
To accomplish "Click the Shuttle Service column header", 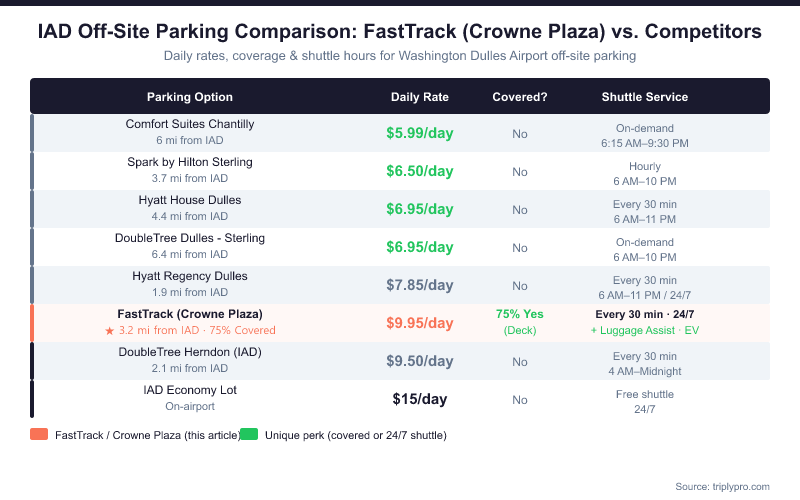I will tap(645, 97).
